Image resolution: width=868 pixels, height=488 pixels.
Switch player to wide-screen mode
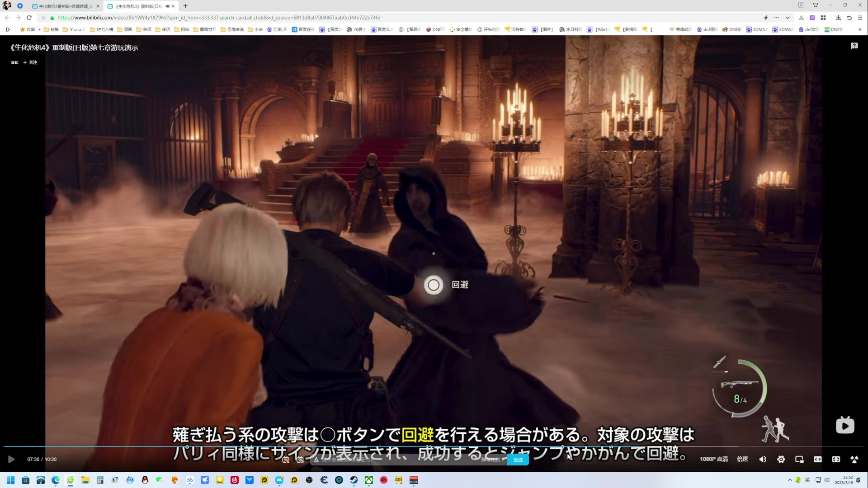817,459
